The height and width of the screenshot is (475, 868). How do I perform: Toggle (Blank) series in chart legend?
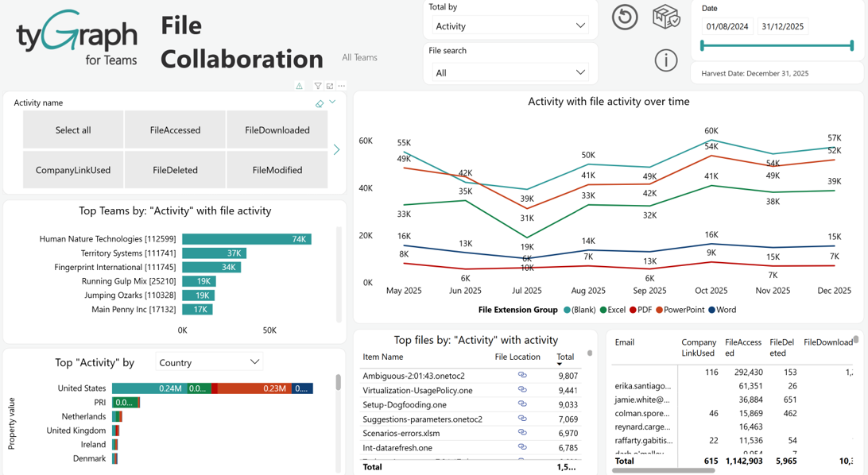[579, 310]
